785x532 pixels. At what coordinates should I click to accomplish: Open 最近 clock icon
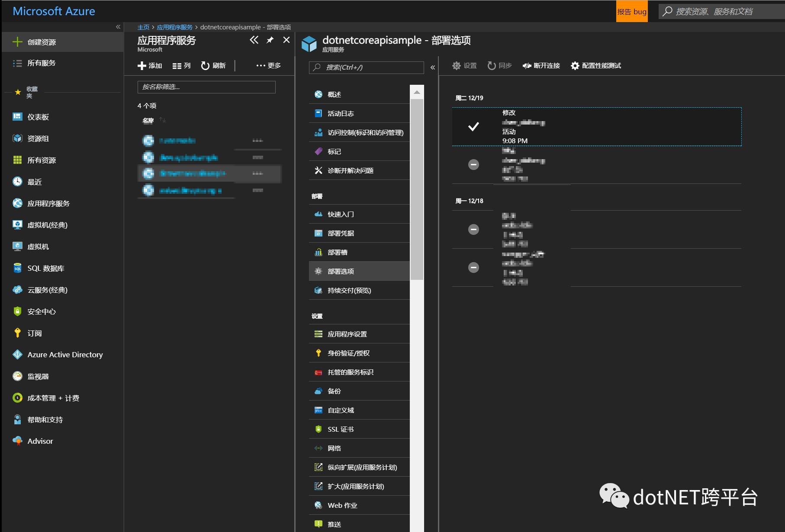tap(17, 182)
